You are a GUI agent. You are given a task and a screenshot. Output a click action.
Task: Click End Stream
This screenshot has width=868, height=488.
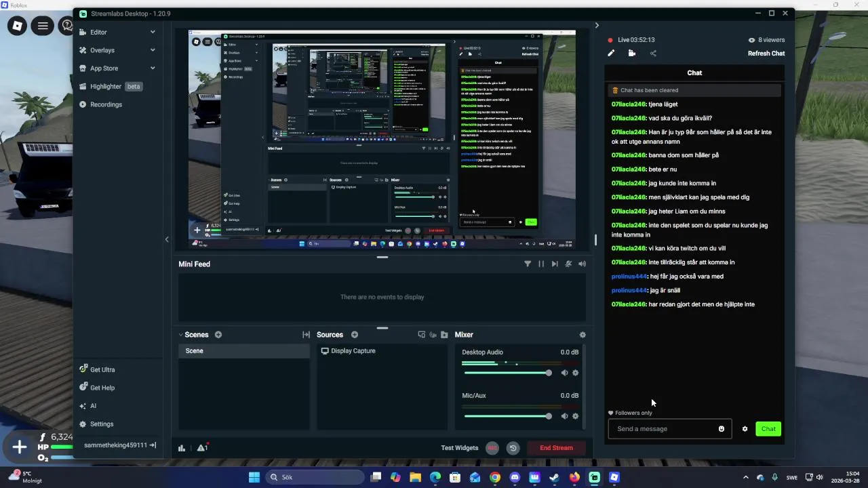(556, 448)
